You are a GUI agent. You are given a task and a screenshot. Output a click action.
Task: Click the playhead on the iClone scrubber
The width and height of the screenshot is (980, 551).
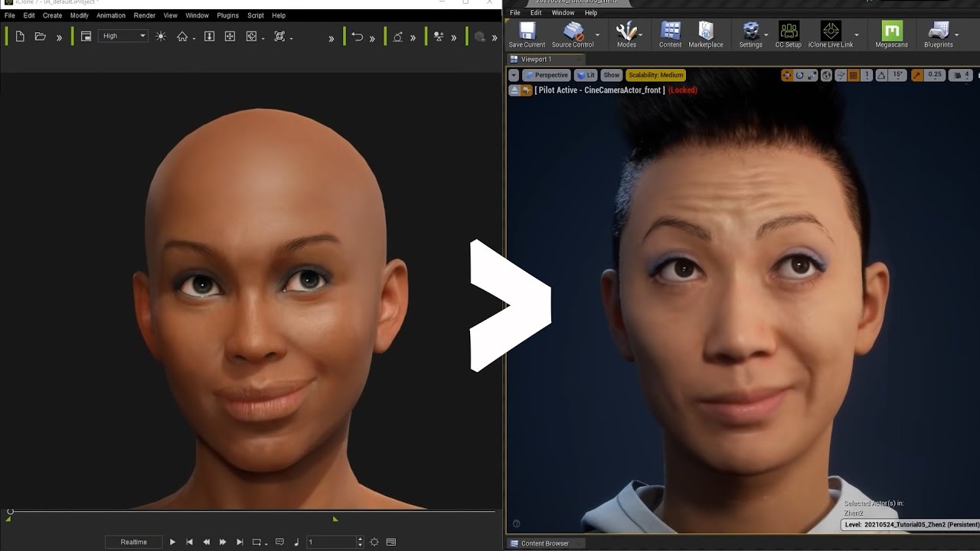click(x=10, y=511)
